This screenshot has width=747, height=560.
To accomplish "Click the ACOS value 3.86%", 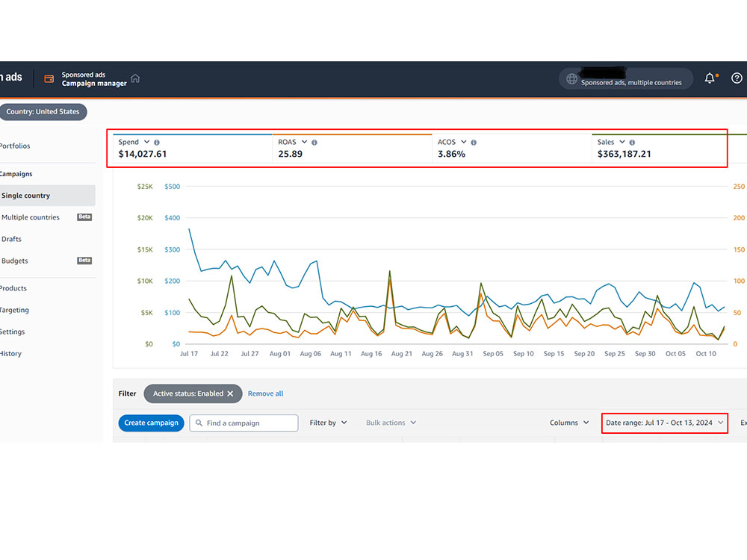I will [x=452, y=155].
